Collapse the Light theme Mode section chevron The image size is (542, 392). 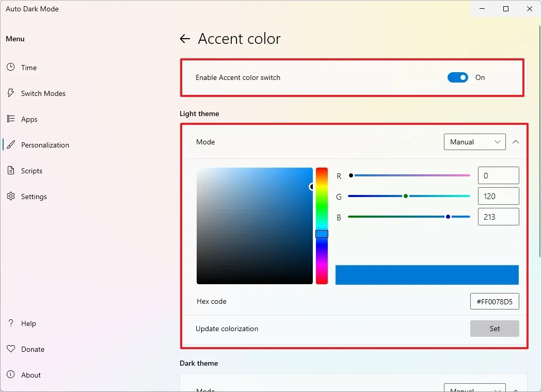tap(516, 142)
